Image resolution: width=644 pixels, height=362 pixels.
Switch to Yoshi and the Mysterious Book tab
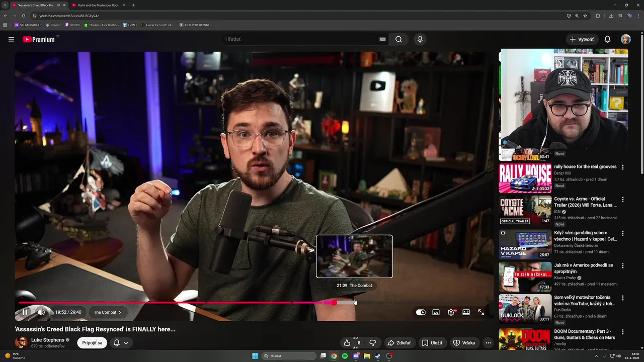tap(98, 5)
